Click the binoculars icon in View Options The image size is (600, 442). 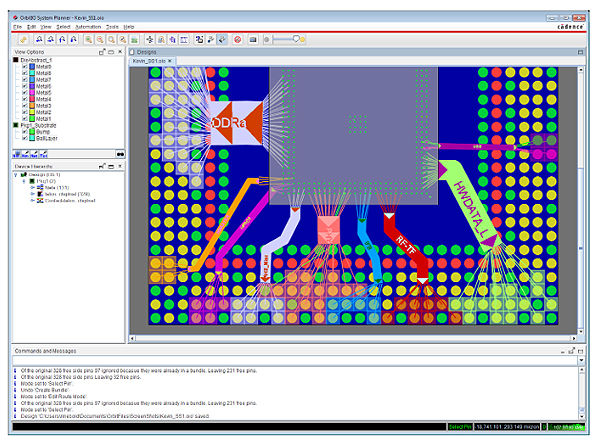click(x=119, y=154)
